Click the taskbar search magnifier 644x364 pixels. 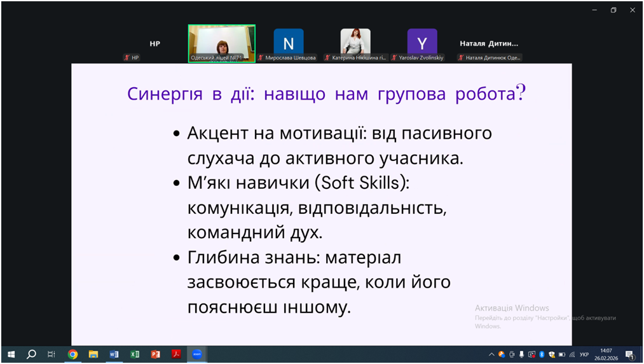[31, 354]
